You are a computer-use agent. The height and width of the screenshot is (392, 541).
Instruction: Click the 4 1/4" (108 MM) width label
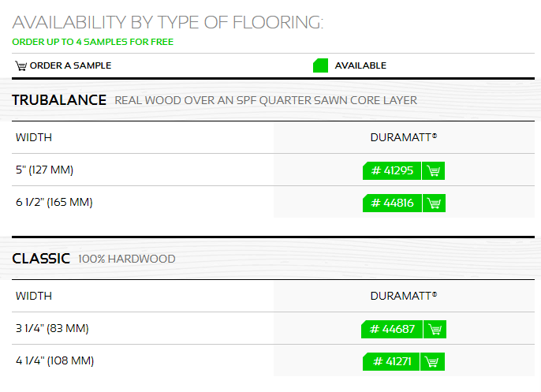tap(54, 361)
